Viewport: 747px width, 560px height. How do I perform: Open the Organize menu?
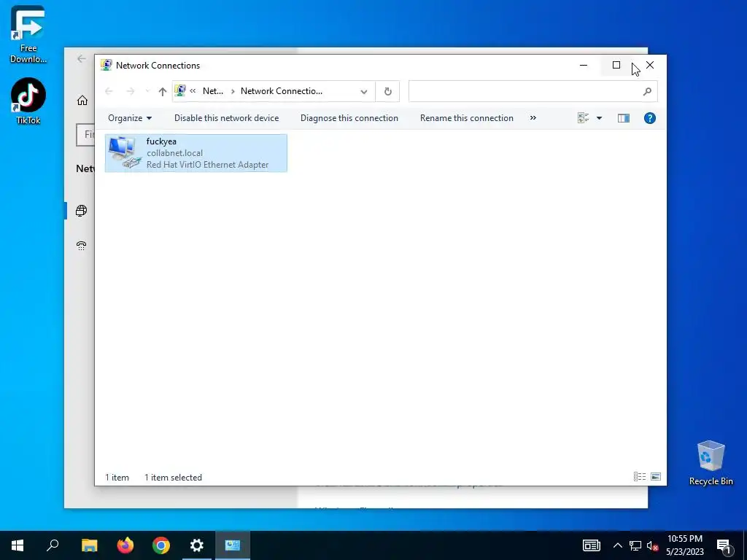[130, 118]
